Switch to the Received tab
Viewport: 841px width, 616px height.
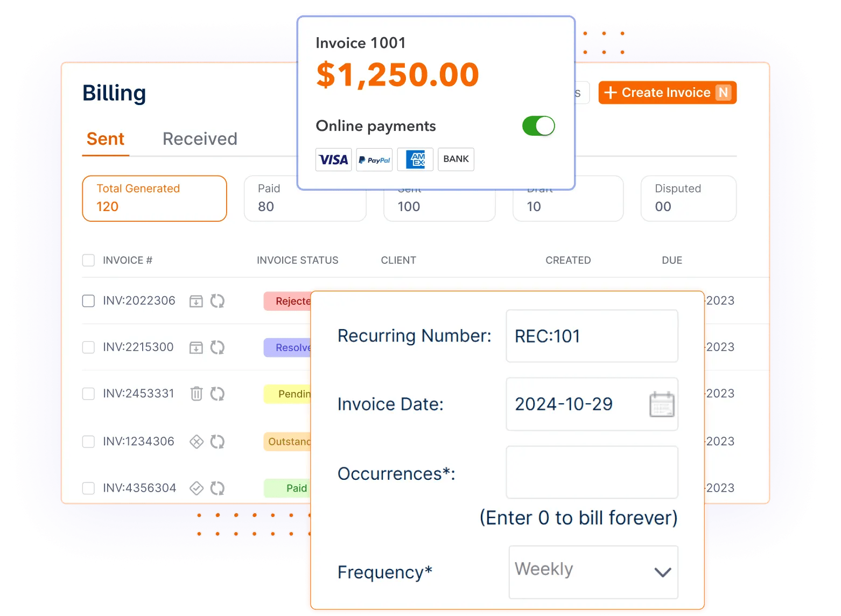(x=200, y=139)
